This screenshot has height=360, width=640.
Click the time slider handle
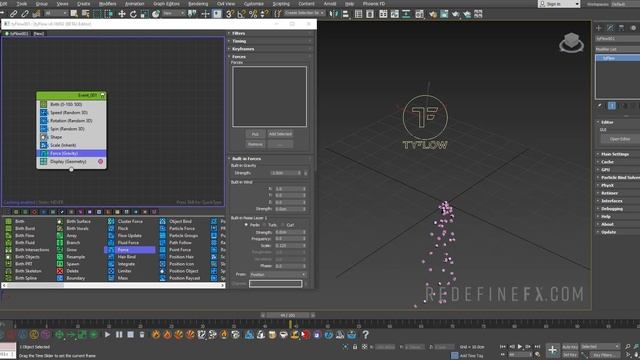point(288,316)
